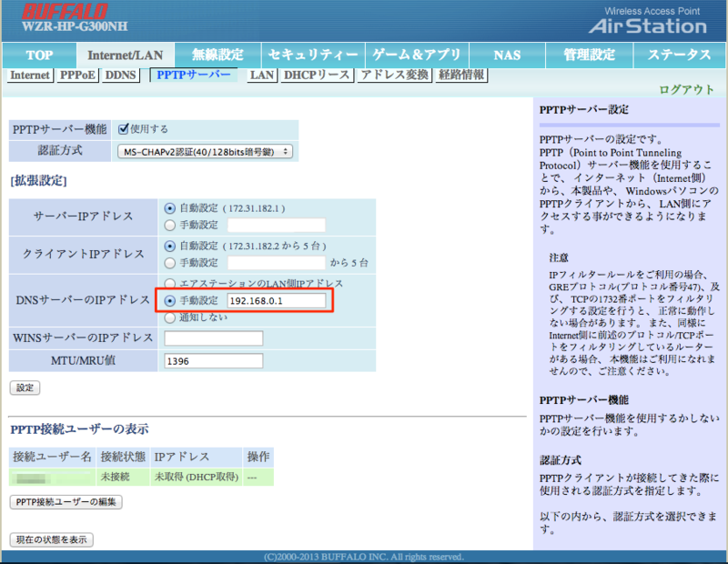
Task: Click the MTU/MRU値 field showing 1396
Action: (214, 361)
